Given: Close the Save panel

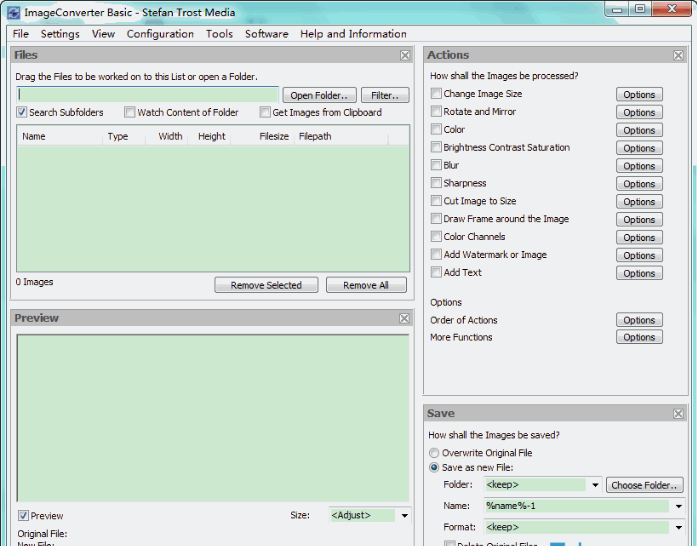Looking at the screenshot, I should click(x=678, y=414).
